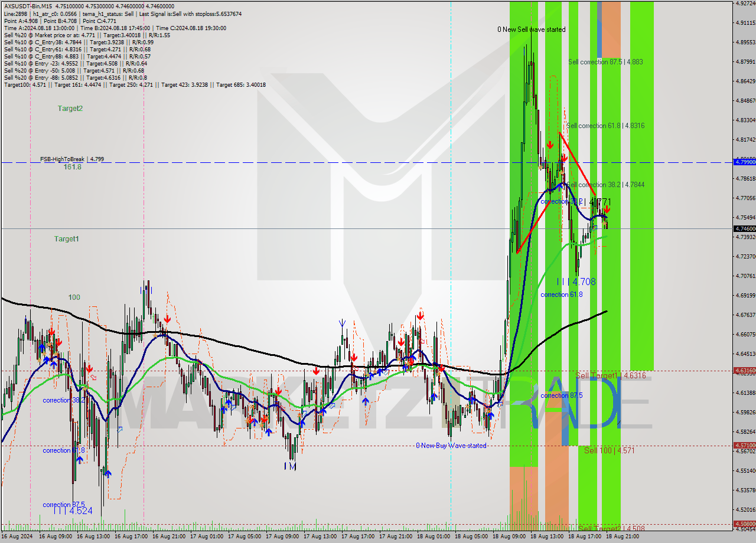Select the 'Sell 100 | 4.571' label

click(610, 450)
